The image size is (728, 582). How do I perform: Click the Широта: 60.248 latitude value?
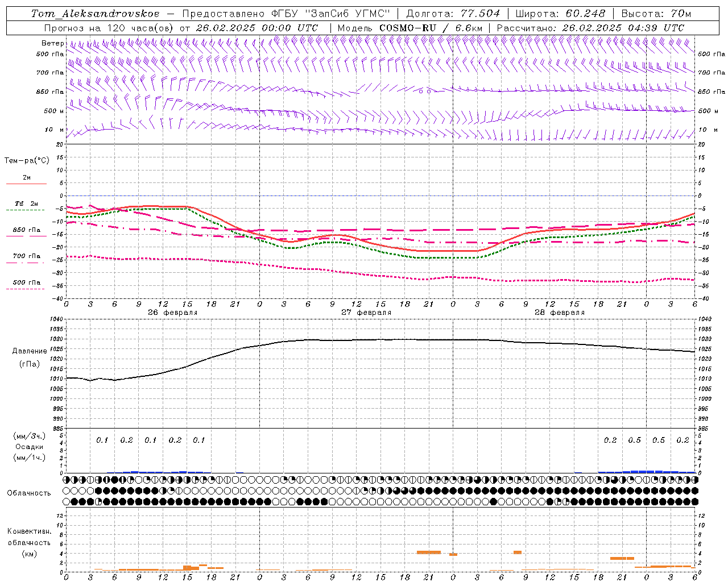560,14
